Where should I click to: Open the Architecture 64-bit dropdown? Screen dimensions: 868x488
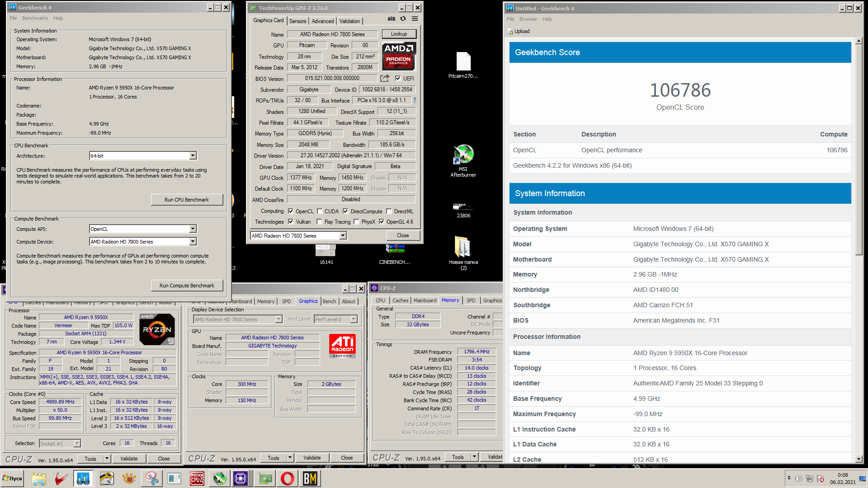click(x=193, y=155)
